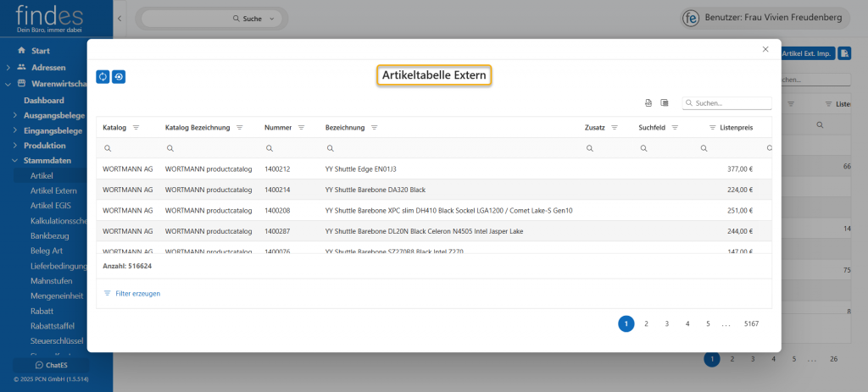Open filter icon on Bezeichnung column
The width and height of the screenshot is (868, 392).
point(374,128)
